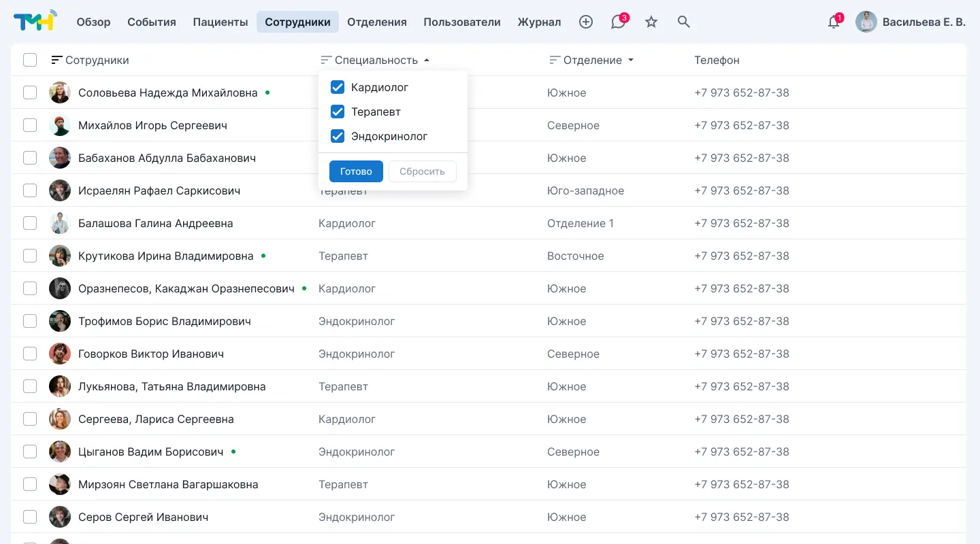Viewport: 980px width, 544px height.
Task: Uncheck the Терапевт filter checkbox
Action: pyautogui.click(x=337, y=112)
